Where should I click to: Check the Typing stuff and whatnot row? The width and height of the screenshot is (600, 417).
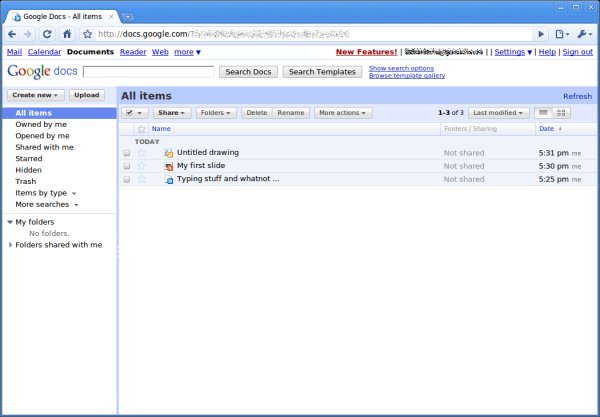[127, 179]
